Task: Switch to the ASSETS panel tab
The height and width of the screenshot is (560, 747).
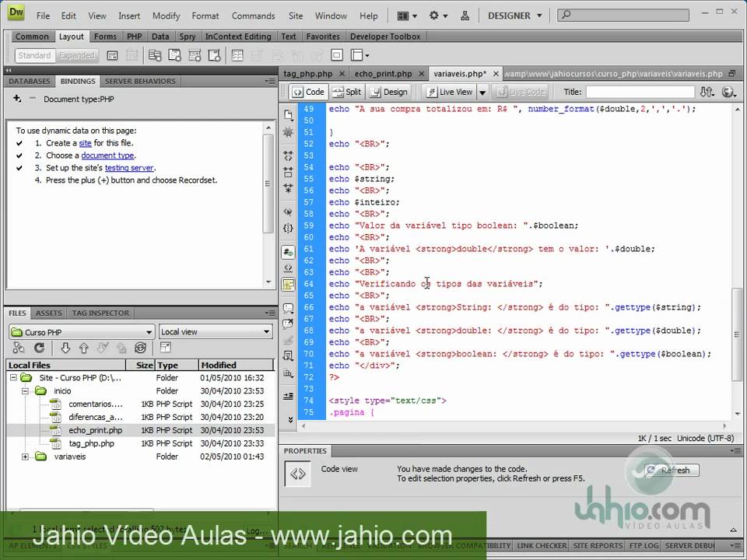Action: [x=48, y=313]
